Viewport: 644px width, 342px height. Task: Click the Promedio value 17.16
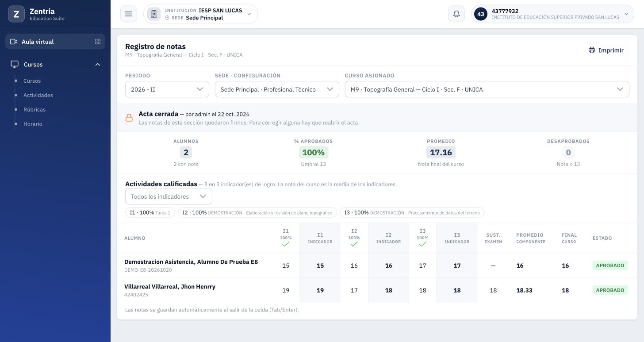[441, 153]
